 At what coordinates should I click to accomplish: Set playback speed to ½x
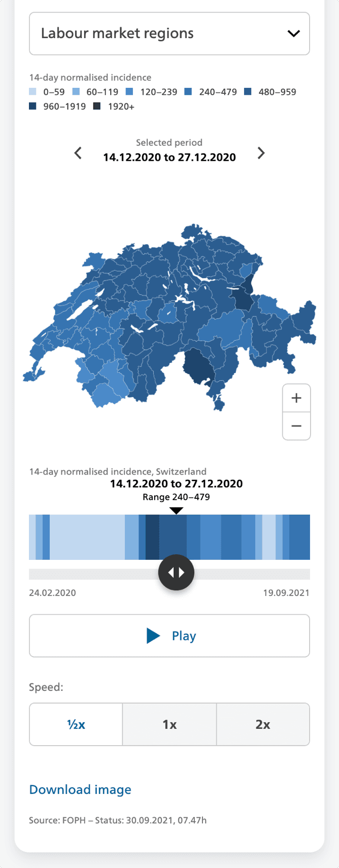[x=76, y=724]
